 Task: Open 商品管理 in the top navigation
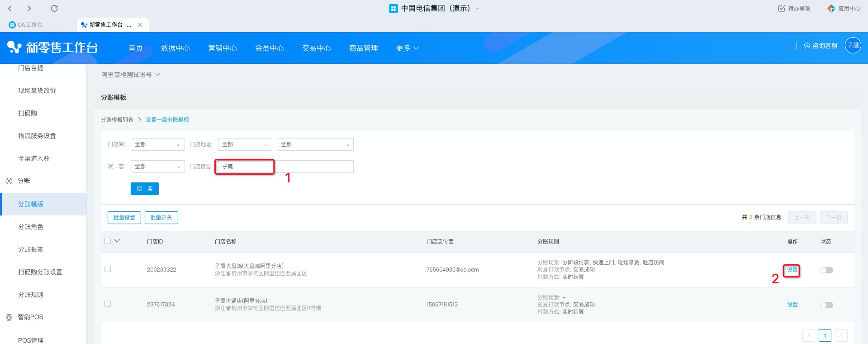point(364,48)
